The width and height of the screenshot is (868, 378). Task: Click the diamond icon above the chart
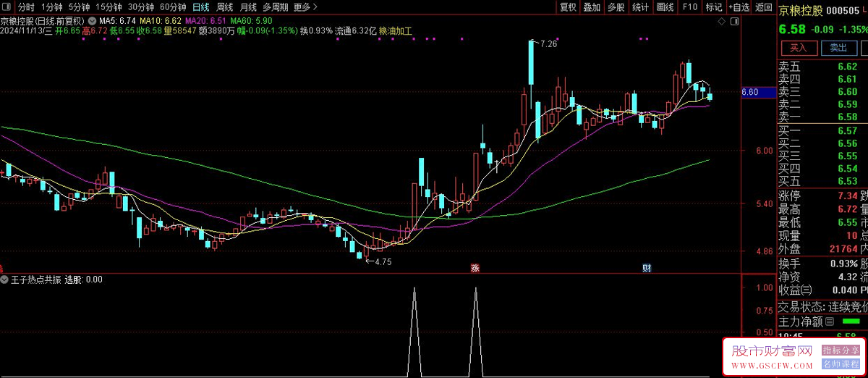point(721,23)
